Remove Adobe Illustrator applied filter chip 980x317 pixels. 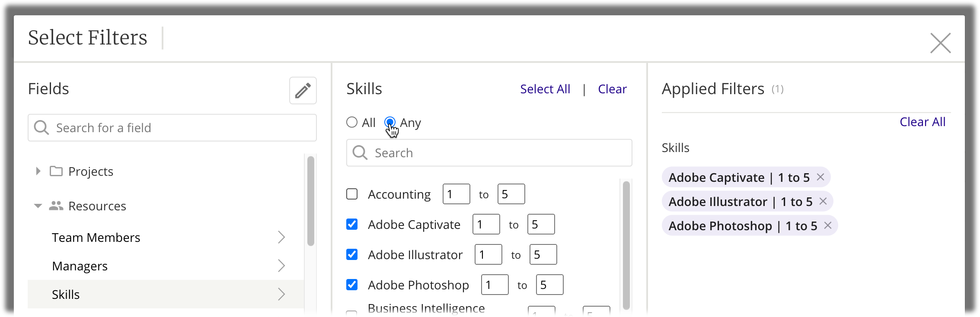(823, 201)
